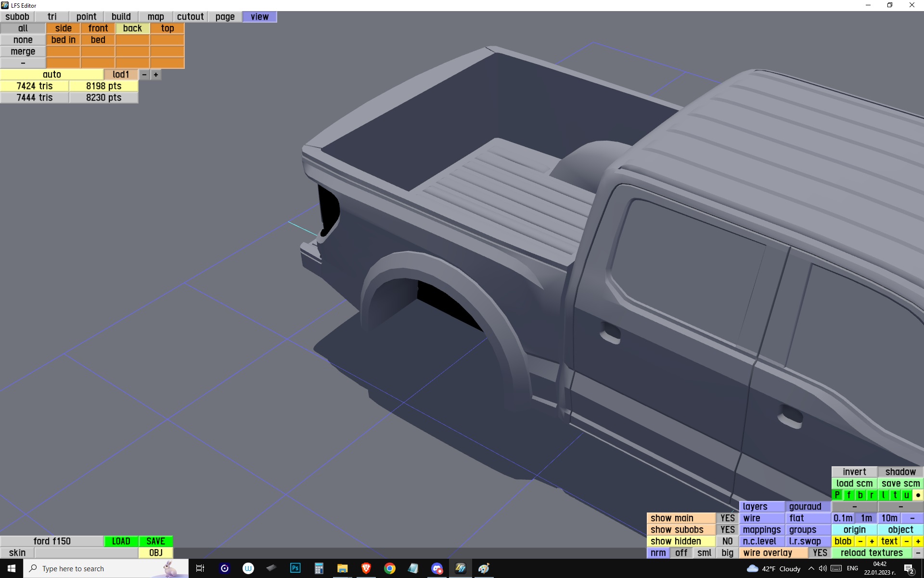
Task: Click the P view preset button
Action: [837, 495]
